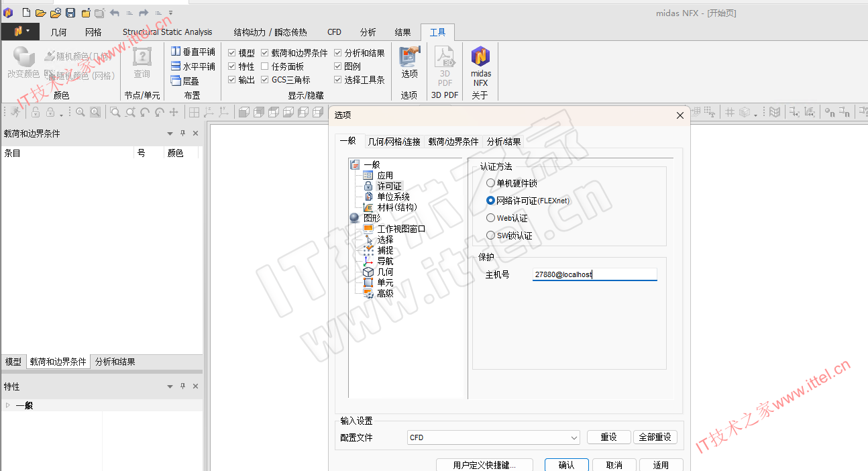Click the 适用 apply button
Viewport: 868px width, 471px height.
(x=661, y=465)
